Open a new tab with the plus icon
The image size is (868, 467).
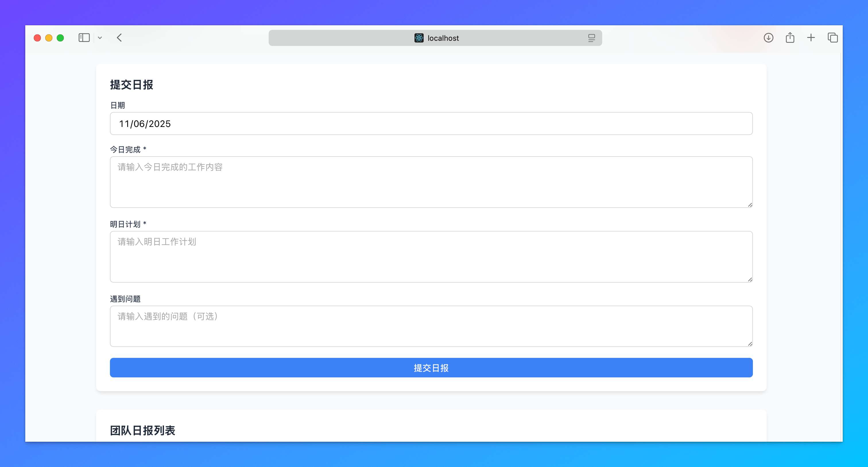pos(811,38)
